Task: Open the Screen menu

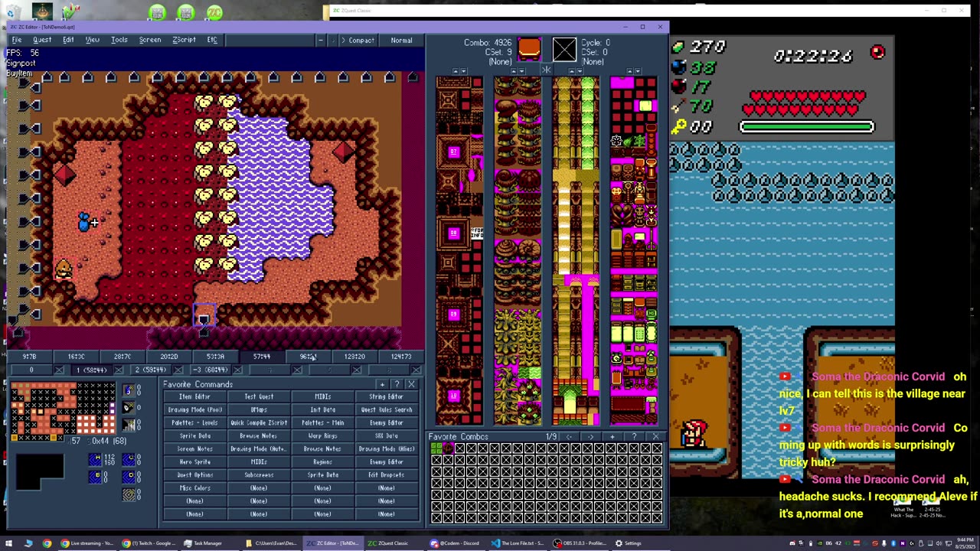Action: click(150, 40)
